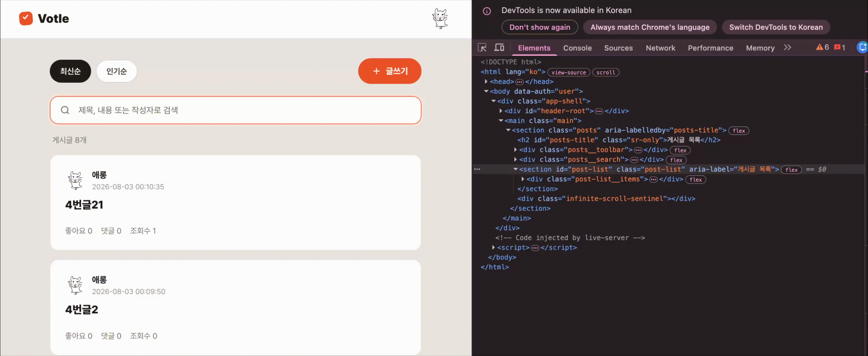Click the Votle checkmark logo
The image size is (868, 356).
[26, 18]
